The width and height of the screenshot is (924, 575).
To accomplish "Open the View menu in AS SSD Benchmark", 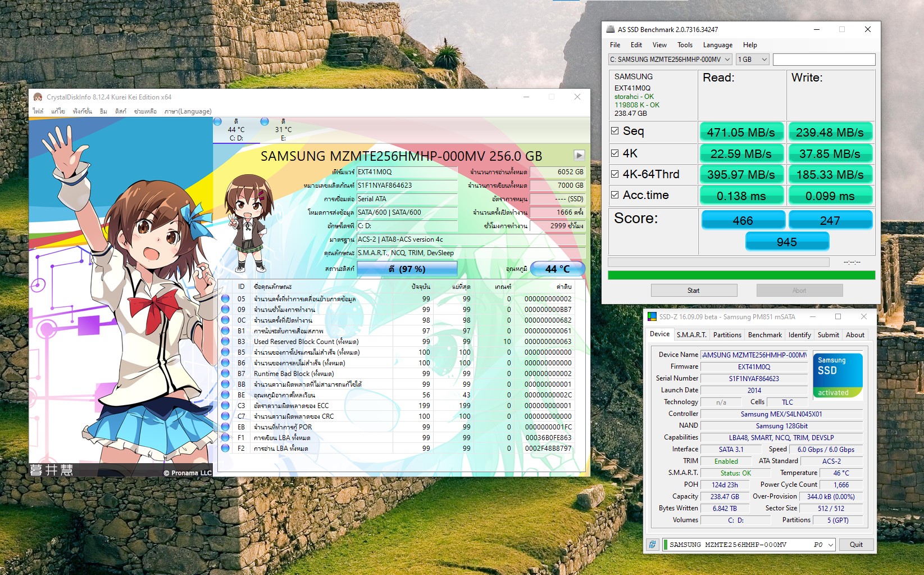I will pyautogui.click(x=659, y=45).
